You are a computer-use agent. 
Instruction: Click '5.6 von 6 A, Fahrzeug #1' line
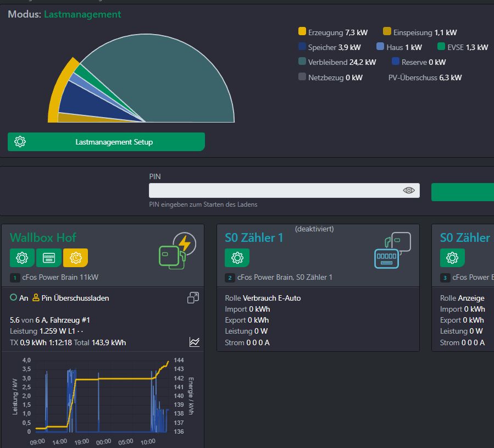tap(50, 320)
